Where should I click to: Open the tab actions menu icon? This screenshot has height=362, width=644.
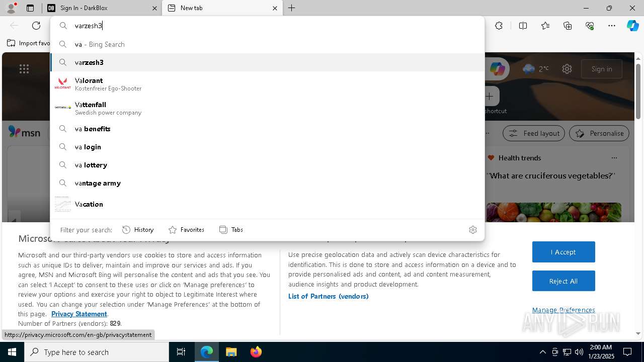point(30,8)
